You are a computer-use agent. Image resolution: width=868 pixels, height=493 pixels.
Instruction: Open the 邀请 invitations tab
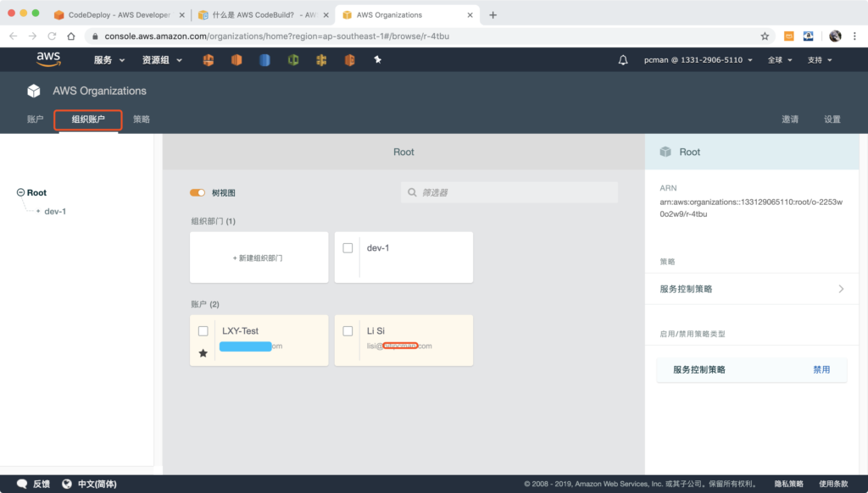click(790, 119)
